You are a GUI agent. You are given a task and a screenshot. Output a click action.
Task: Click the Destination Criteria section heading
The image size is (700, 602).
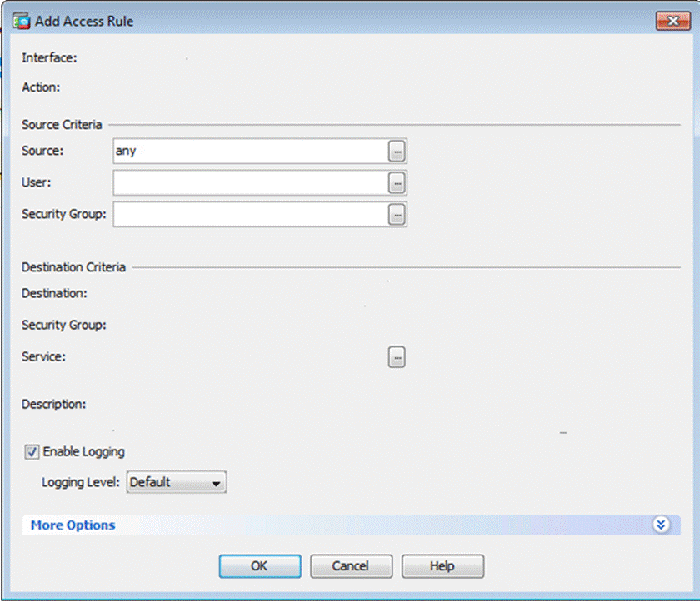(x=73, y=267)
